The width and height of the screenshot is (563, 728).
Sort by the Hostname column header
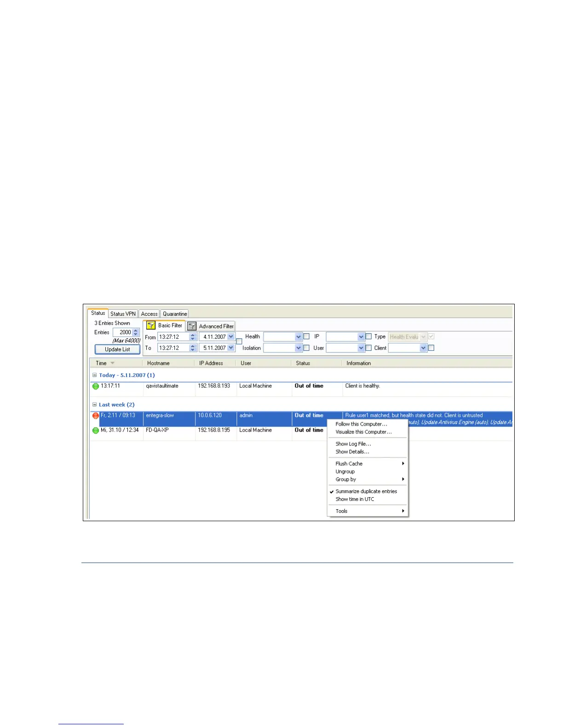[158, 363]
